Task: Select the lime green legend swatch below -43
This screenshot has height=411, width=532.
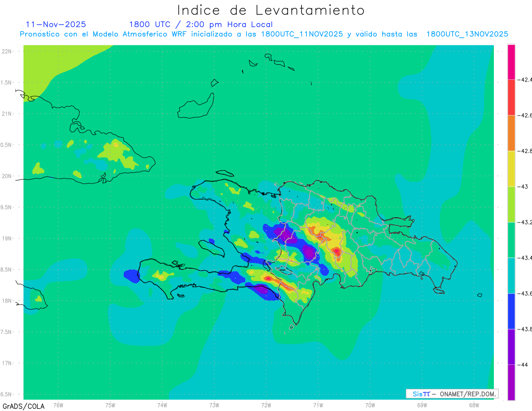Action: click(511, 204)
